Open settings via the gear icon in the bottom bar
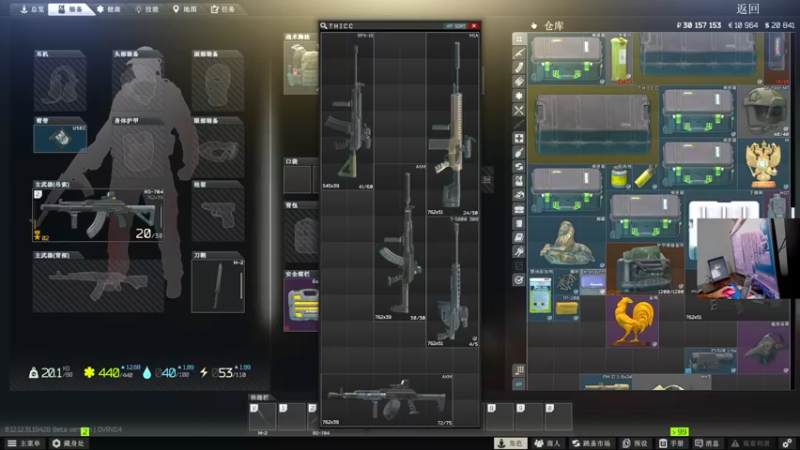Viewport: 800px width, 450px height. 787,443
